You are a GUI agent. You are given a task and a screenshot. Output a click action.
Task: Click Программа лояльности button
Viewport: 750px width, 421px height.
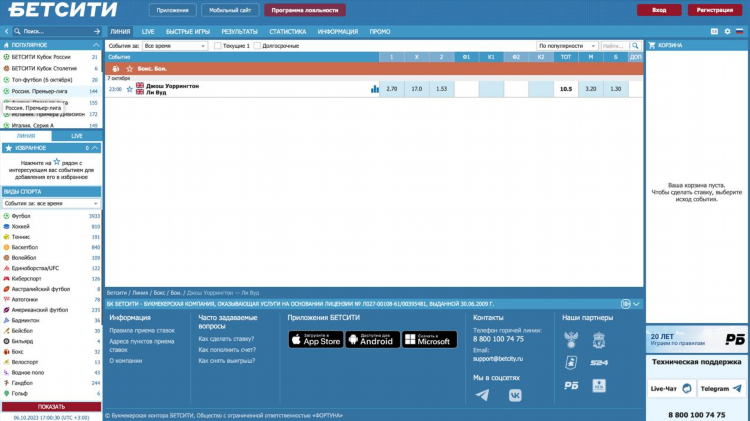point(305,10)
